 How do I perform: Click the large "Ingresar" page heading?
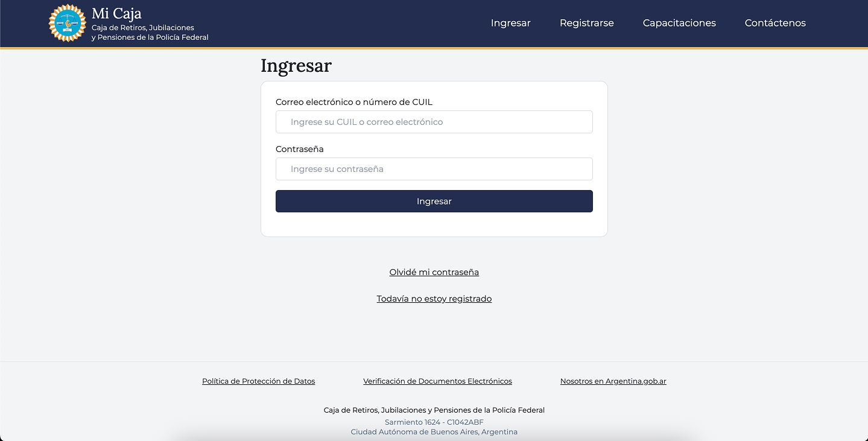tap(296, 65)
